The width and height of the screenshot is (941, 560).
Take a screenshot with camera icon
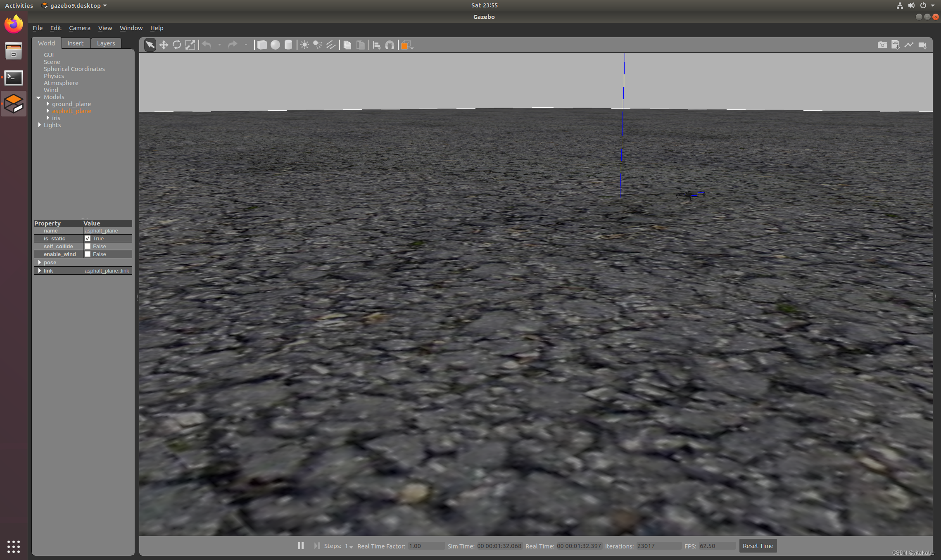[882, 45]
